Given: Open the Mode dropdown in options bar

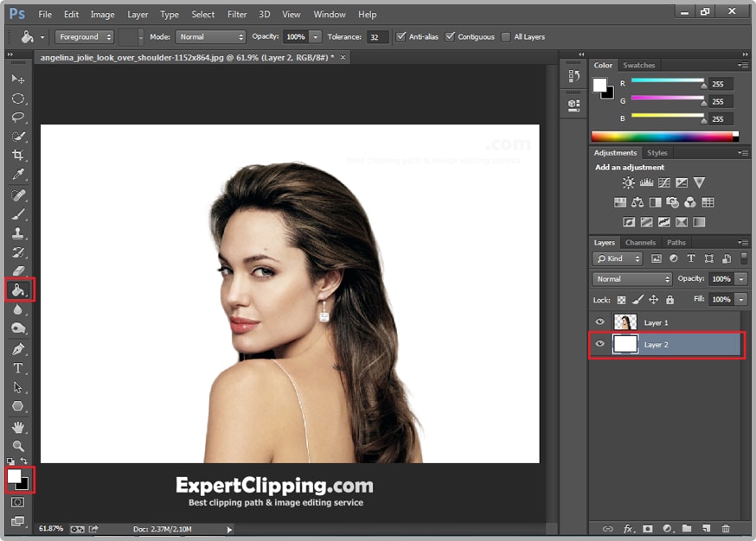Looking at the screenshot, I should click(210, 37).
